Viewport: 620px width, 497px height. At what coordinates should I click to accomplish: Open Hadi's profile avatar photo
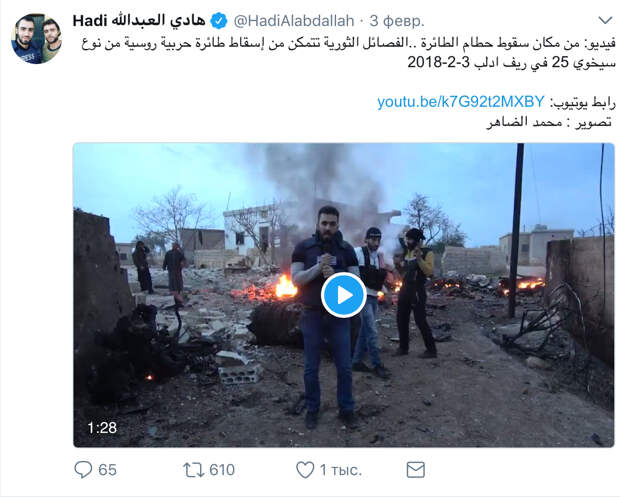37,38
